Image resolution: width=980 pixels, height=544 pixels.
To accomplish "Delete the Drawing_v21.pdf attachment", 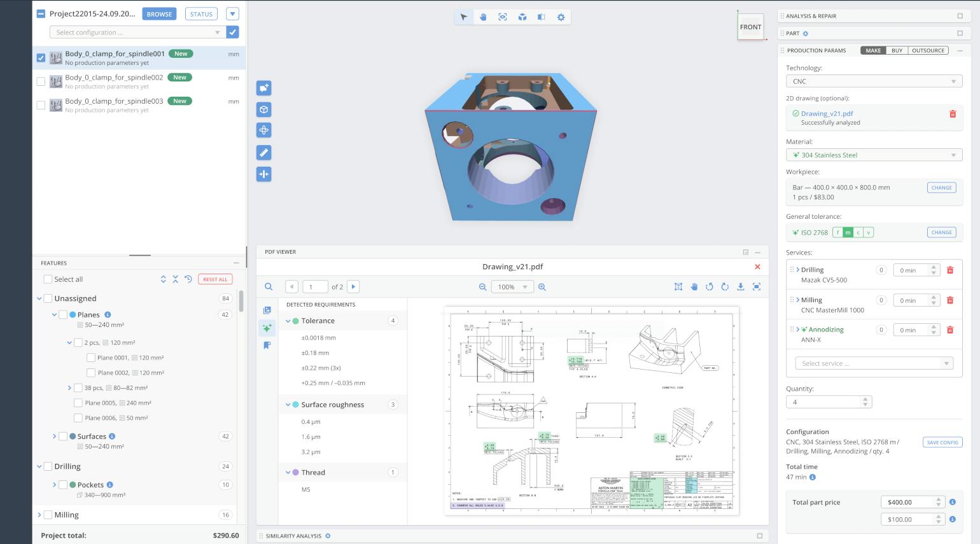I will click(953, 114).
